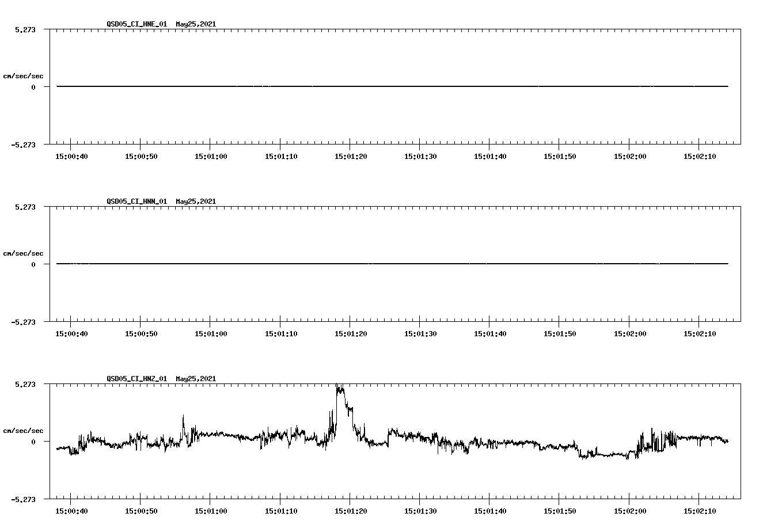Click the 15:00:40 tick on the bottom axis
The image size is (782, 532).
click(x=71, y=510)
